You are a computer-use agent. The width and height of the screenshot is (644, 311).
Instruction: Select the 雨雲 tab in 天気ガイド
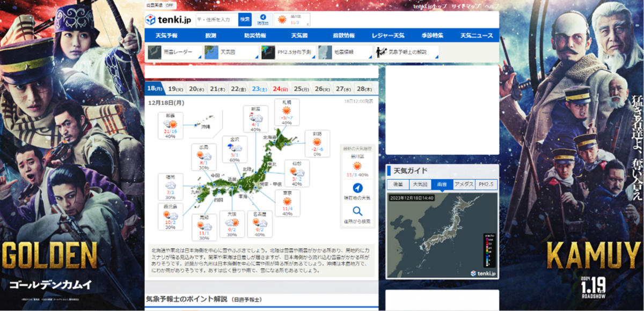443,184
